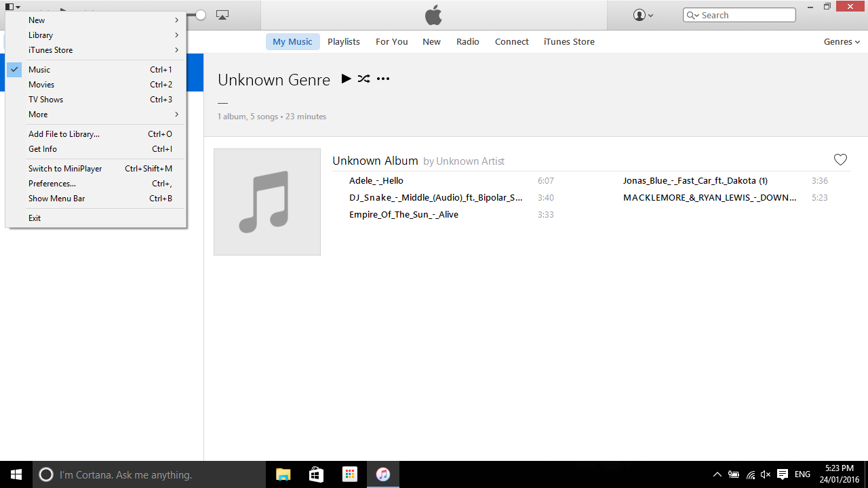
Task: Shuffle the Unknown Genre songs
Action: click(x=364, y=79)
